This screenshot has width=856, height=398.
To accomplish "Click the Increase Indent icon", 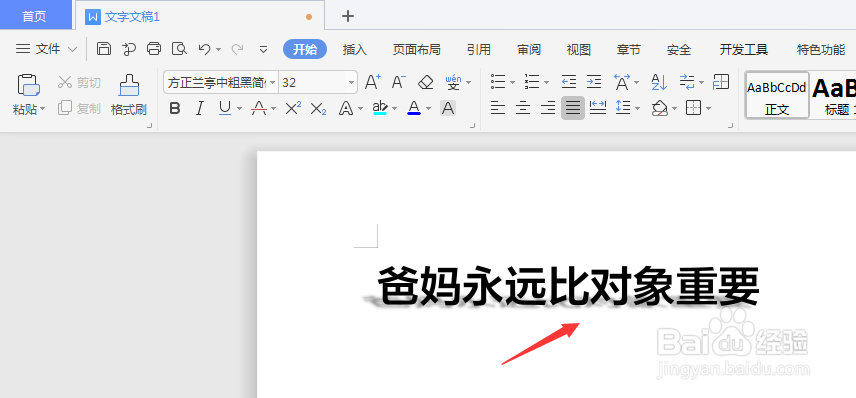I will coord(594,82).
